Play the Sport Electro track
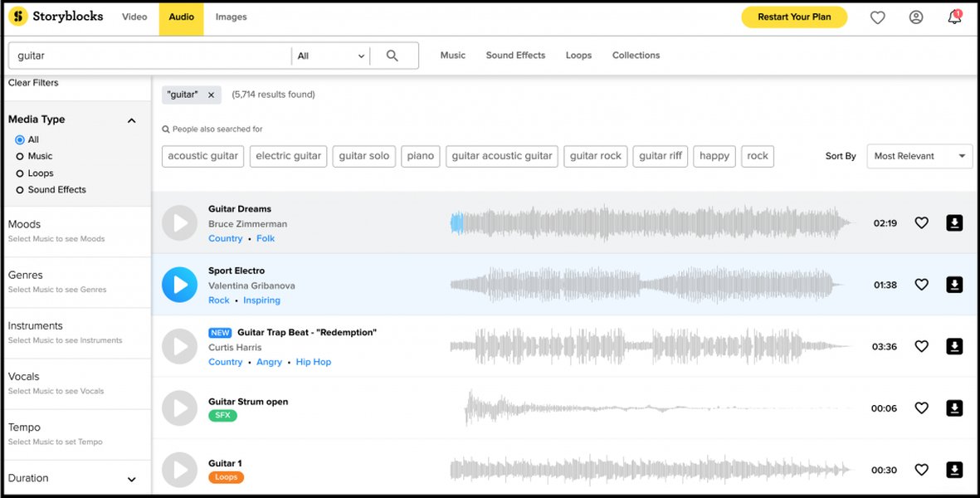 point(179,285)
